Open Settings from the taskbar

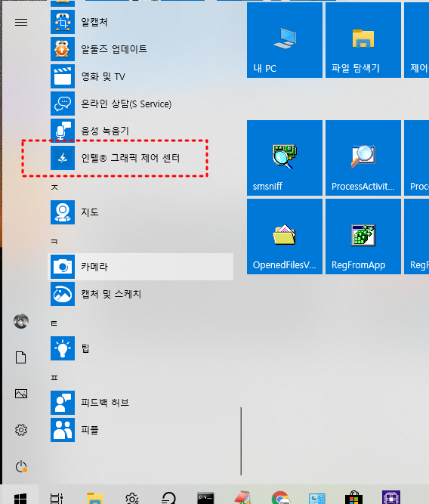(131, 497)
